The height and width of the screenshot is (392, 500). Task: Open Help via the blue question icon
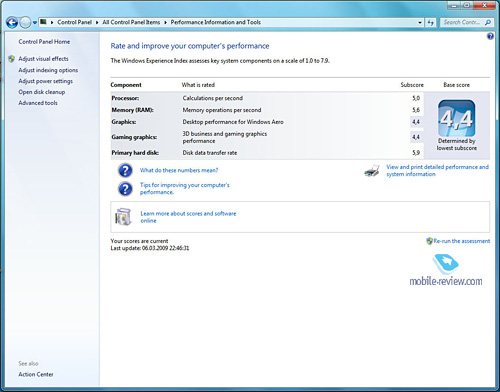click(490, 36)
